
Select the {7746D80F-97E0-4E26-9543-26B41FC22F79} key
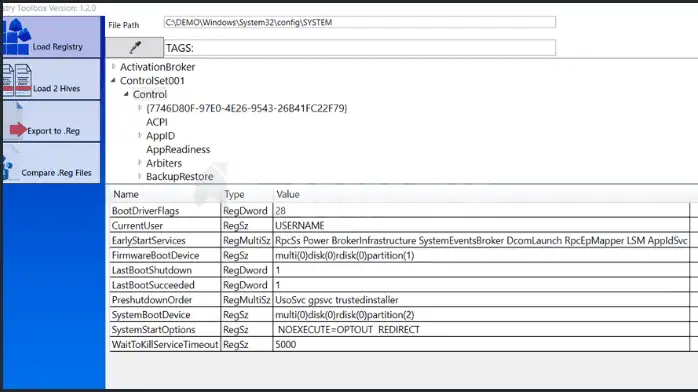point(247,108)
